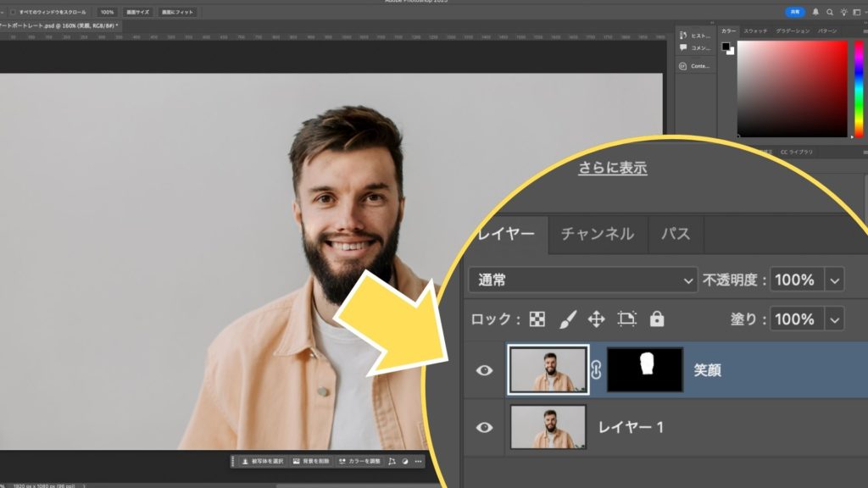The width and height of the screenshot is (868, 488).
Task: Open the search magnifier icon
Action: click(x=830, y=13)
